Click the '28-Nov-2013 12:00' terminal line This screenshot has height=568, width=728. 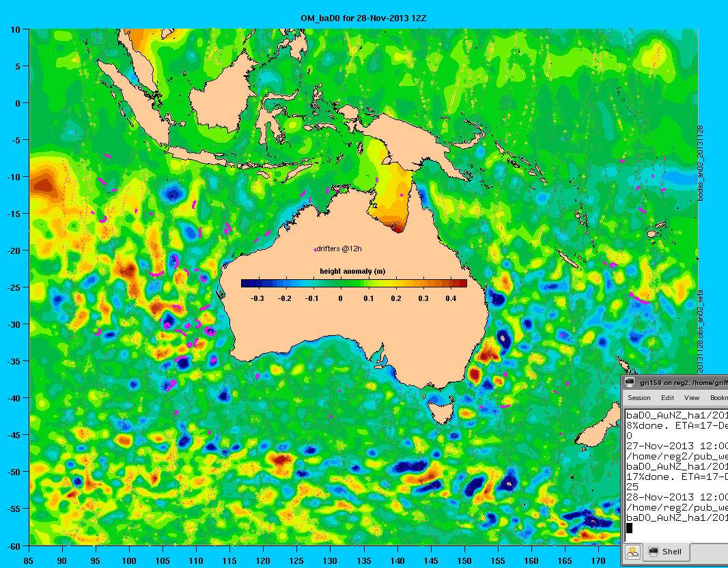[677, 497]
